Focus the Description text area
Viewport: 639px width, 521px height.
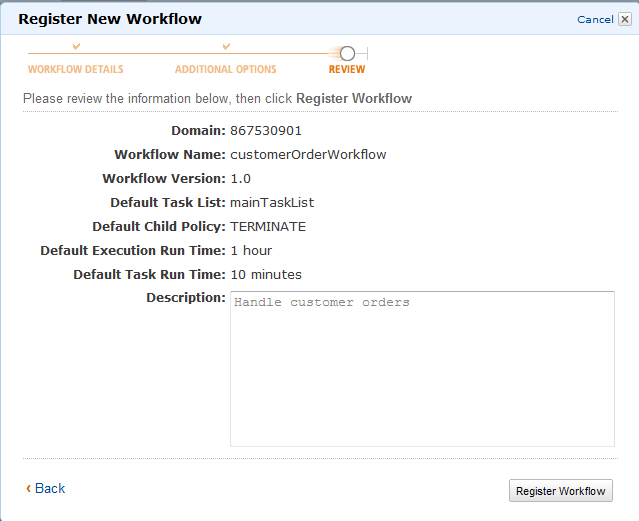tap(422, 368)
